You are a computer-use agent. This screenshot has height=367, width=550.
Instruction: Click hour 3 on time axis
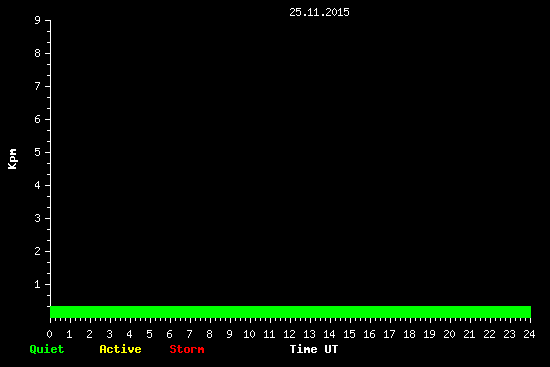109,334
